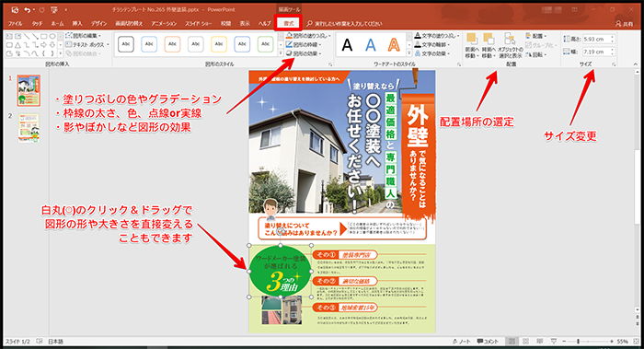Switch to the 書式 format tab
Viewport: 644px width, 349px height.
point(289,23)
